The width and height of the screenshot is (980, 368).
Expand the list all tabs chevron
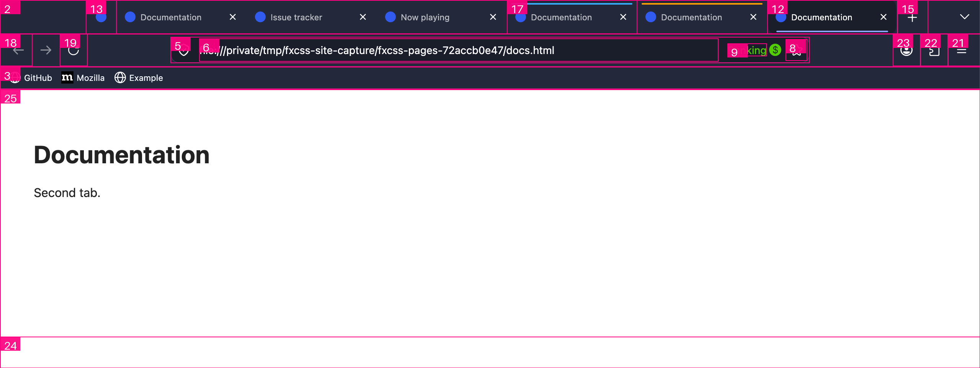(965, 17)
